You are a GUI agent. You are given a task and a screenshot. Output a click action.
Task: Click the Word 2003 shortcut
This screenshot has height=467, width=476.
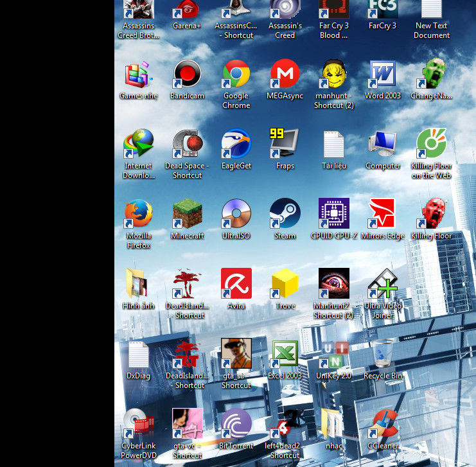pyautogui.click(x=382, y=75)
